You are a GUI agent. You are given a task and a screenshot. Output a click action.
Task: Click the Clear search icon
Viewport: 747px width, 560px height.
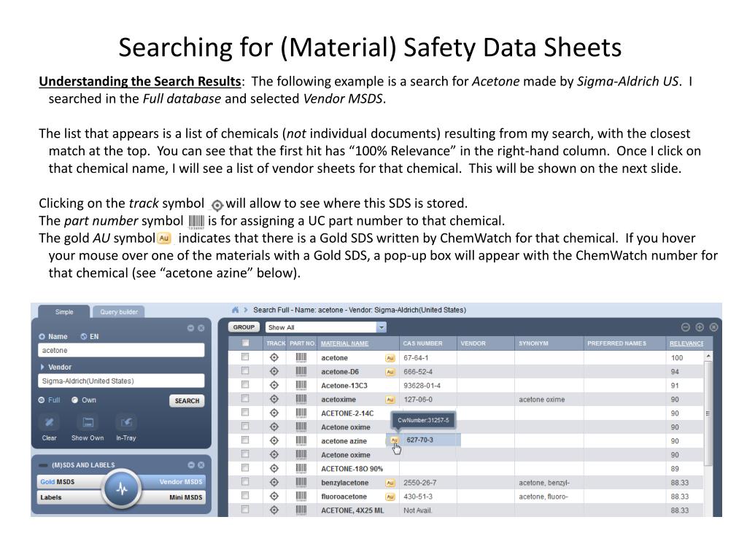49,422
